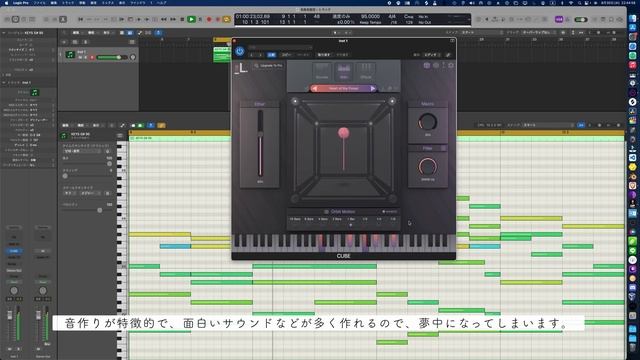Click the Stop button in transport
This screenshot has width=640, height=360.
pyautogui.click(x=182, y=19)
